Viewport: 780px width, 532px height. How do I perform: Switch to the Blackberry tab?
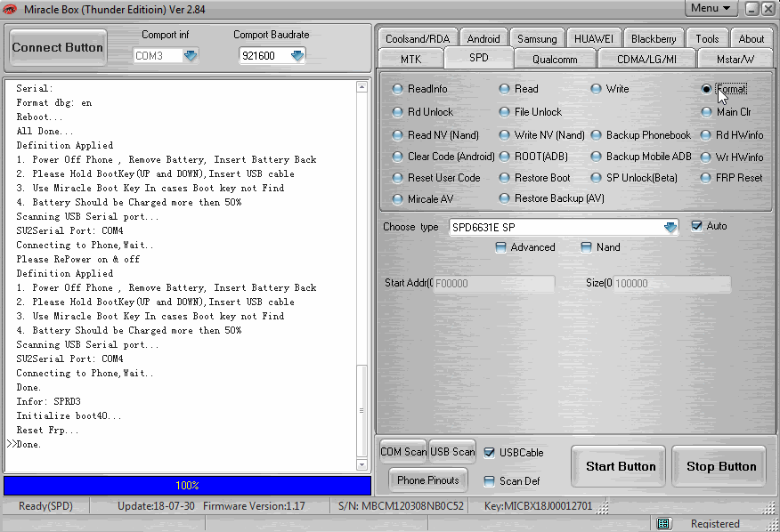tap(654, 38)
